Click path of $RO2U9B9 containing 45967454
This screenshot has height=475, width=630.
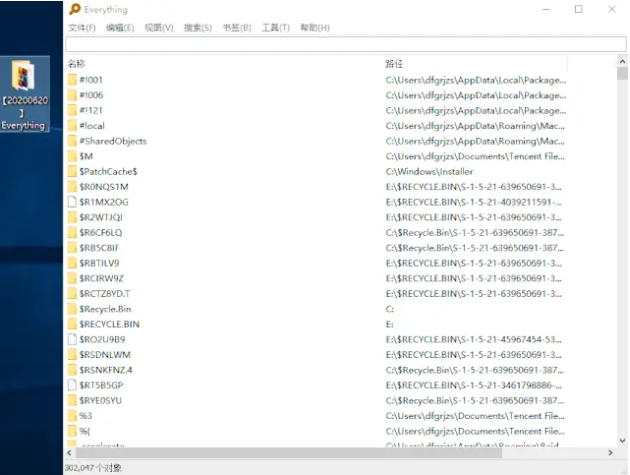[x=474, y=340]
